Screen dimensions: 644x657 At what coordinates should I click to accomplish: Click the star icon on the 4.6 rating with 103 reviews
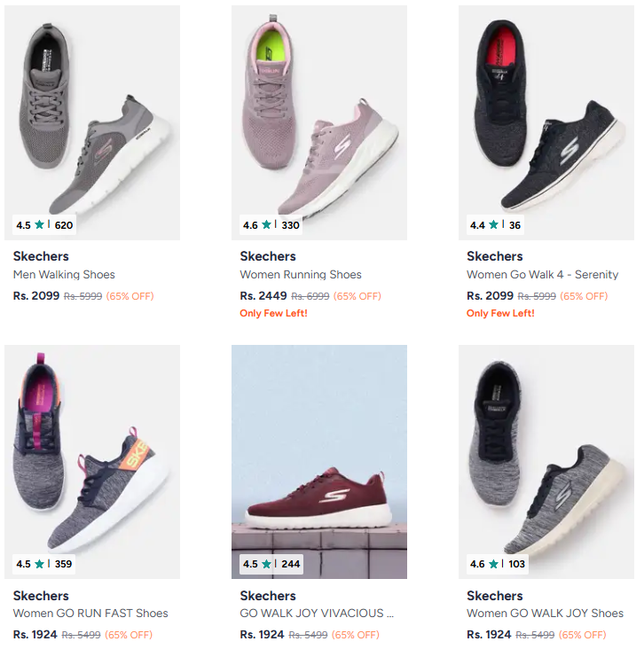pos(493,564)
